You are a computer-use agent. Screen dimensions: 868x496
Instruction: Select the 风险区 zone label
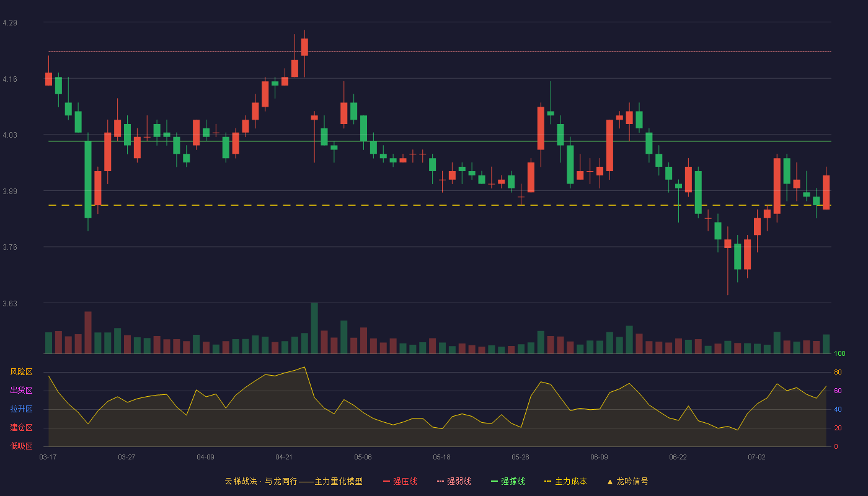tap(21, 372)
